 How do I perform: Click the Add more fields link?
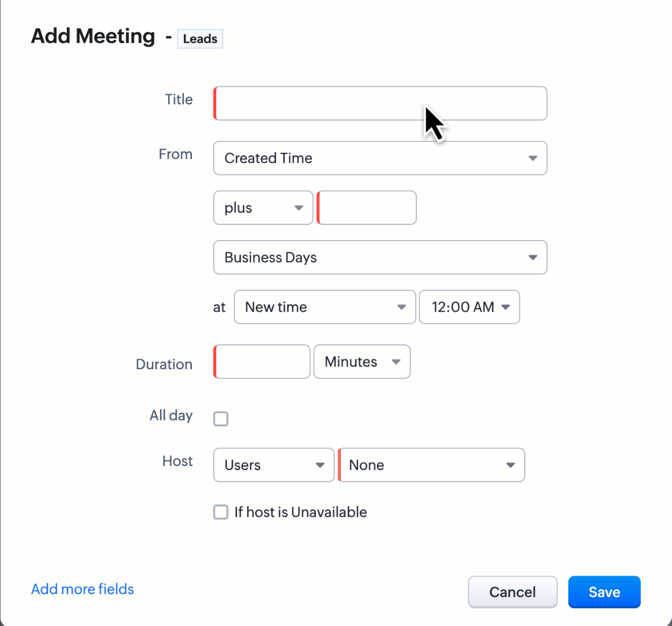pos(82,589)
